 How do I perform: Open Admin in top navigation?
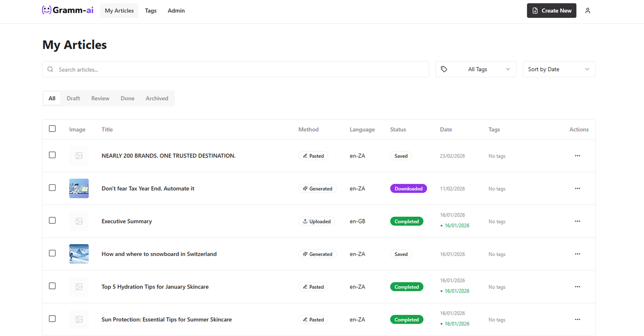click(176, 11)
